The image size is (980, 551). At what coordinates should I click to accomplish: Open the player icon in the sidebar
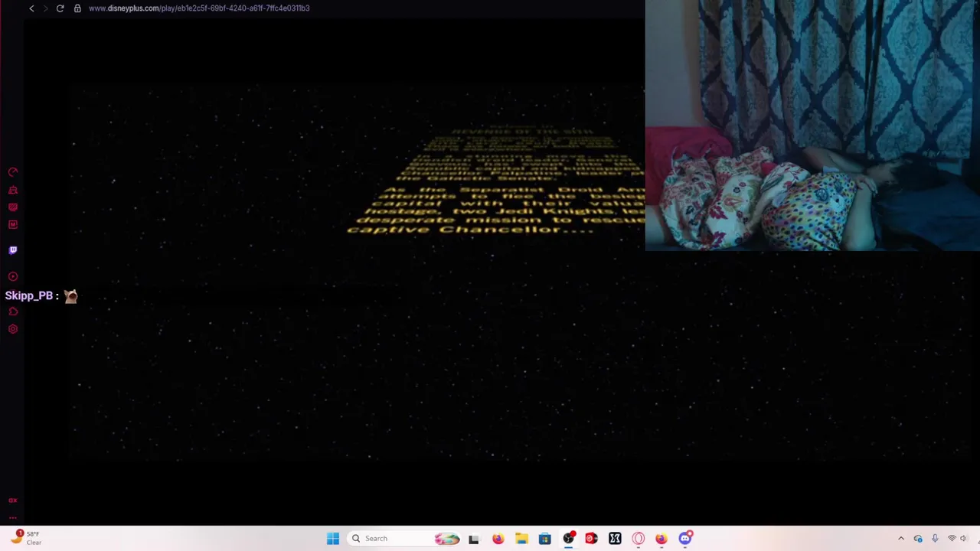[x=13, y=276]
